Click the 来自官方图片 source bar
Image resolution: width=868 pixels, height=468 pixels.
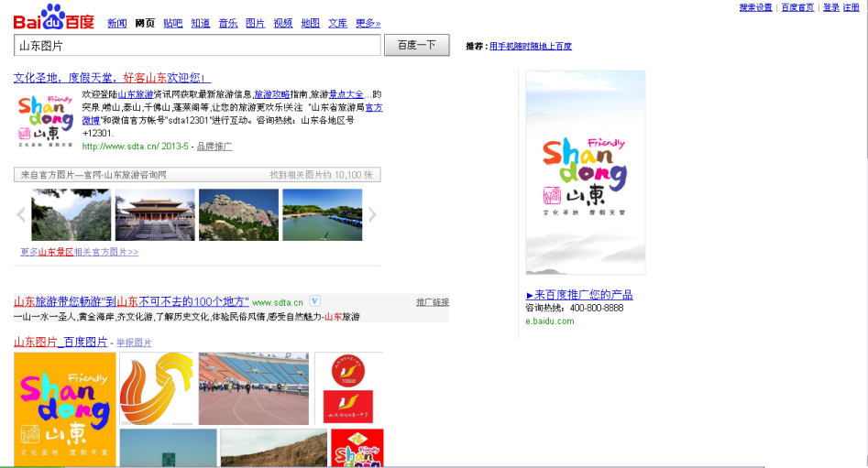pos(197,175)
